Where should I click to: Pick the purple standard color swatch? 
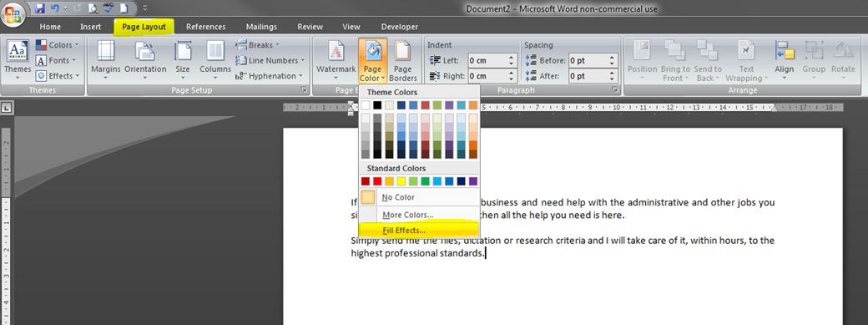(x=472, y=181)
